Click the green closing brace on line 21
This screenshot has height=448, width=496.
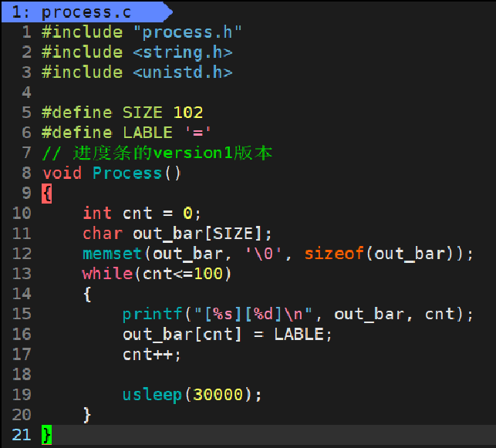click(x=46, y=435)
